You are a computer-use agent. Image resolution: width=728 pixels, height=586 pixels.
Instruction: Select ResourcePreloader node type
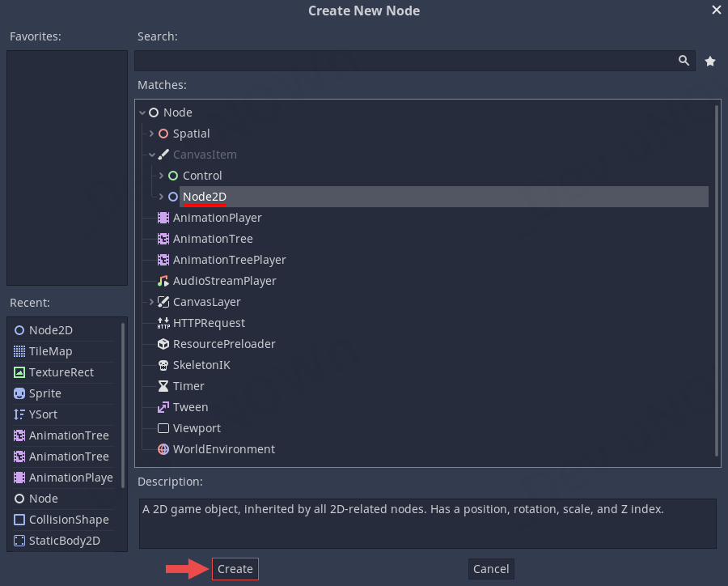pos(224,344)
